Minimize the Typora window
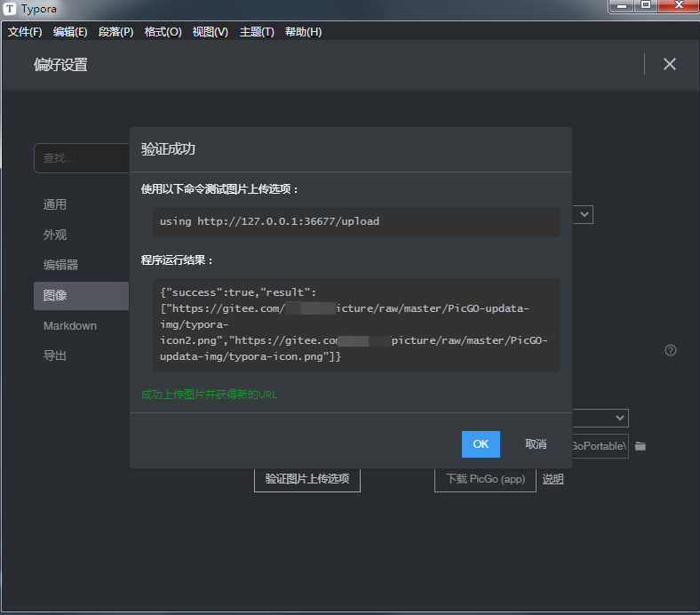Screen dimensions: 700x615 (622, 6)
